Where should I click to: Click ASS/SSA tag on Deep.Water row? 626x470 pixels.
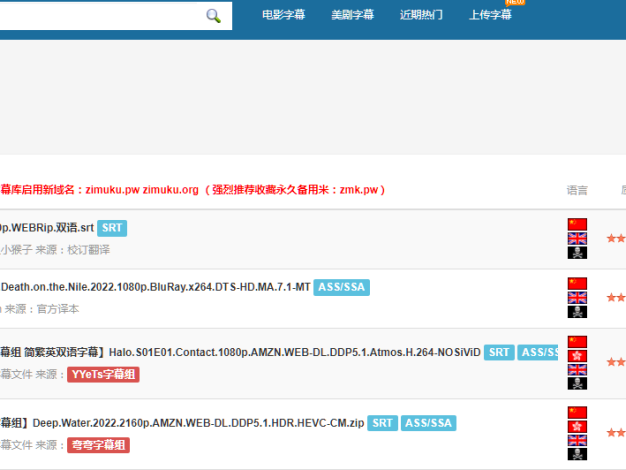coord(428,423)
